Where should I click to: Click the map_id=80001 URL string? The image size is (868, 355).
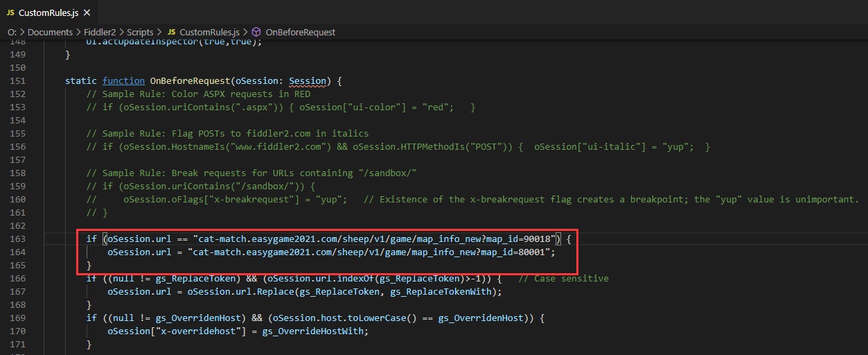tap(369, 252)
